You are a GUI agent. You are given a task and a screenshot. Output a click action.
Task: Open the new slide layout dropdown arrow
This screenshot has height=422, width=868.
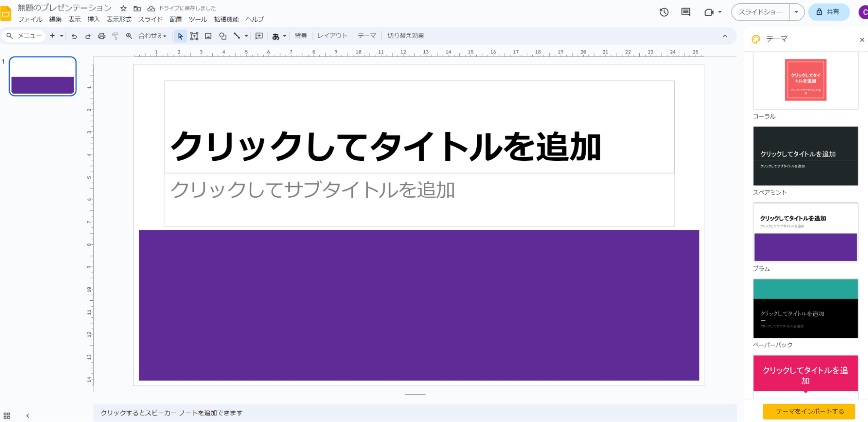[x=62, y=36]
